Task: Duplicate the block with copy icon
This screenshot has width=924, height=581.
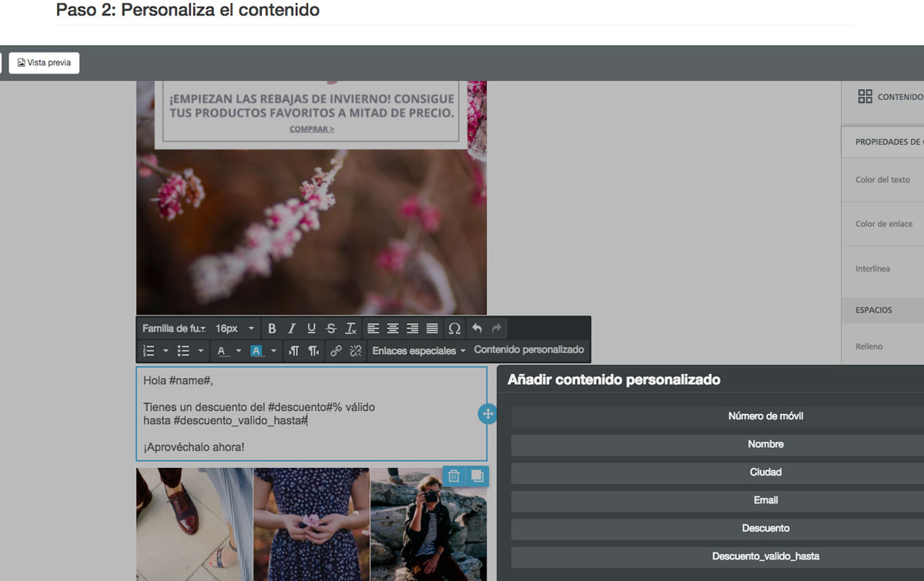Action: click(x=477, y=476)
